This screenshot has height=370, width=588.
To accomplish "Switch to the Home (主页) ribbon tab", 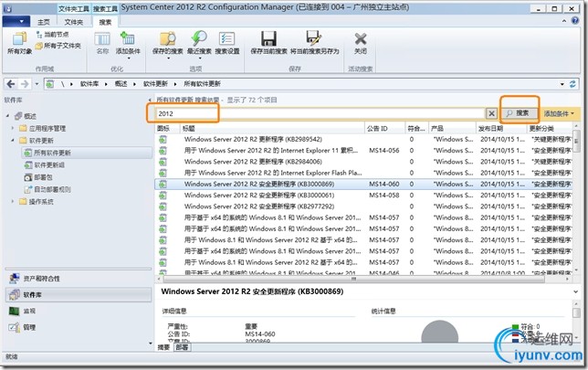I will 44,22.
